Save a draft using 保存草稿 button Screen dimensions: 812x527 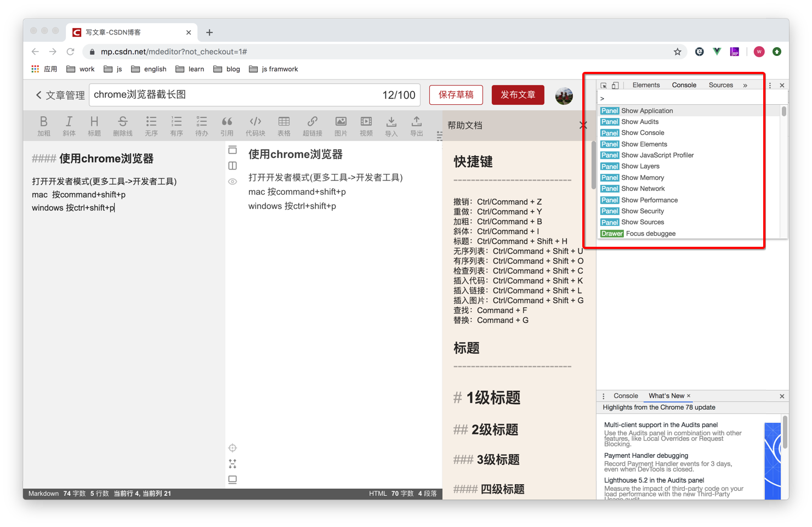pyautogui.click(x=456, y=94)
